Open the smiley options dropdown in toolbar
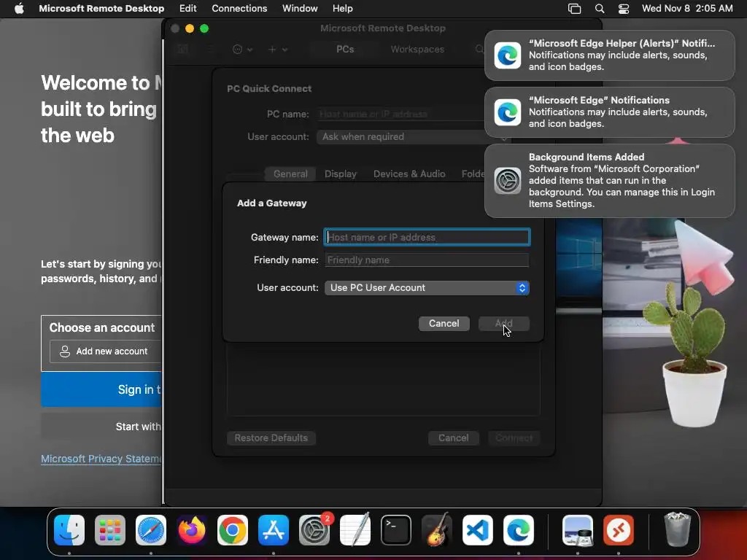 [x=242, y=49]
